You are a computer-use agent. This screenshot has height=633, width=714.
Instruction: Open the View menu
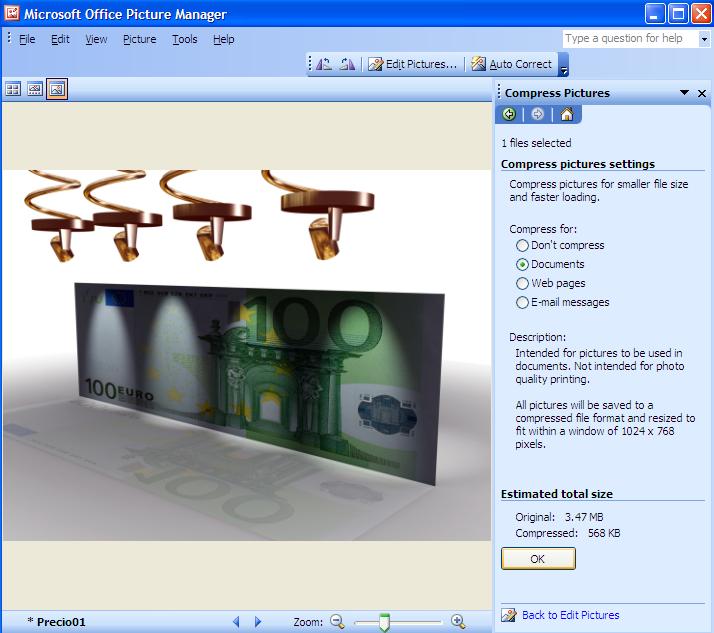click(x=96, y=39)
